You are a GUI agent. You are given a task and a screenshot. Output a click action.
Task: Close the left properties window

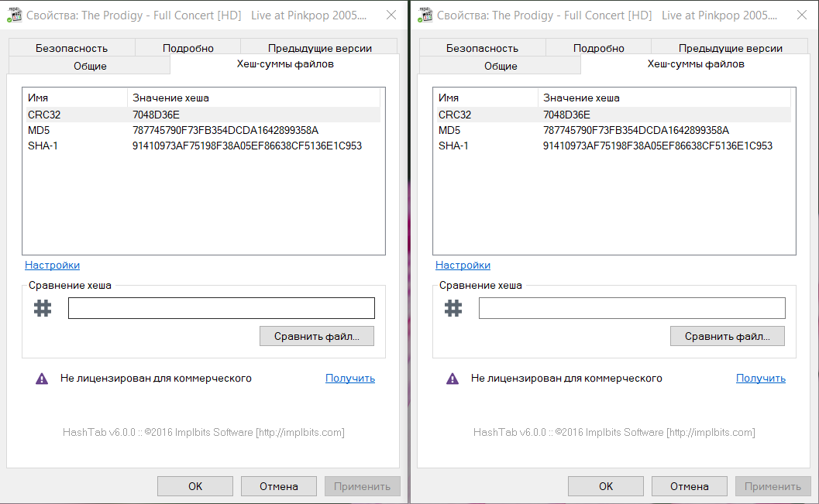pyautogui.click(x=391, y=15)
